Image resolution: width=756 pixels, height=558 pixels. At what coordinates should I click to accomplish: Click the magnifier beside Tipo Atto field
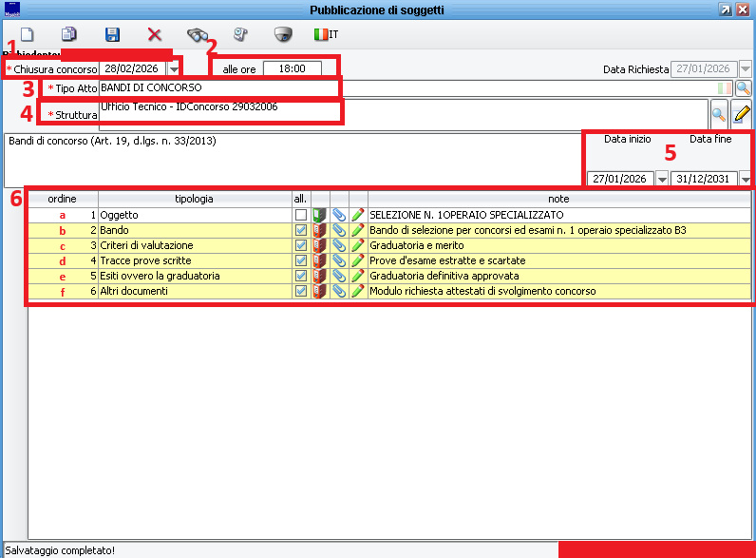pyautogui.click(x=743, y=88)
